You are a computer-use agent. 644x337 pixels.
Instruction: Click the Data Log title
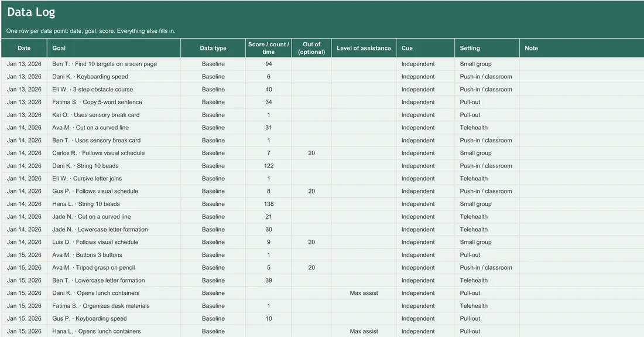click(x=31, y=12)
